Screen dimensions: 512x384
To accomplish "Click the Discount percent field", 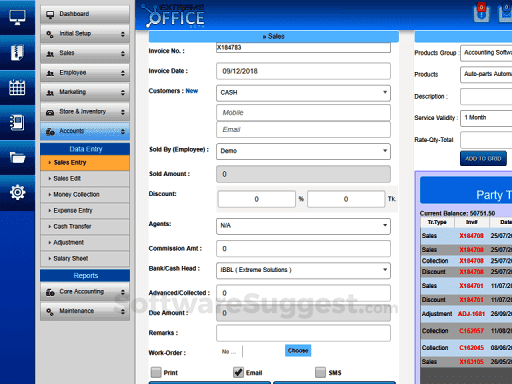I will click(x=257, y=199).
